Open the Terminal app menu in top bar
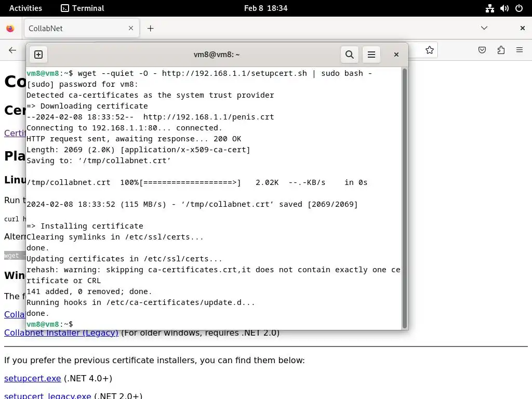Screen dimensions: 532x399 (83, 8)
